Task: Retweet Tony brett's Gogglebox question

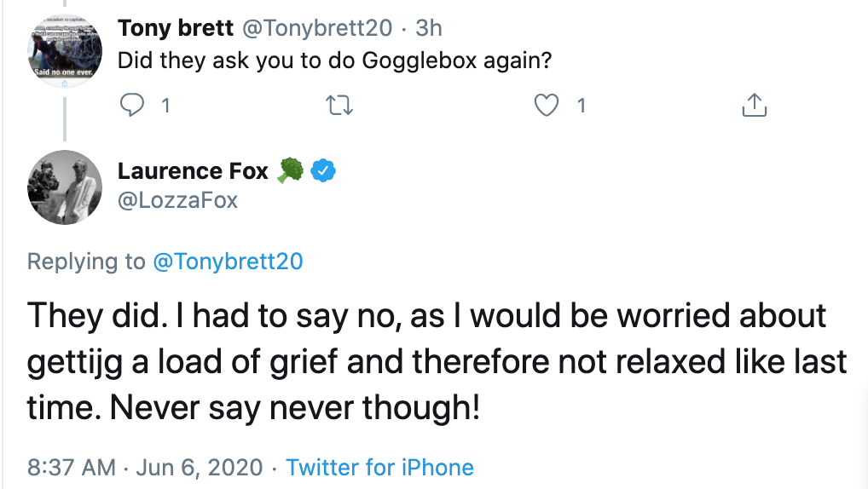Action: [x=340, y=106]
